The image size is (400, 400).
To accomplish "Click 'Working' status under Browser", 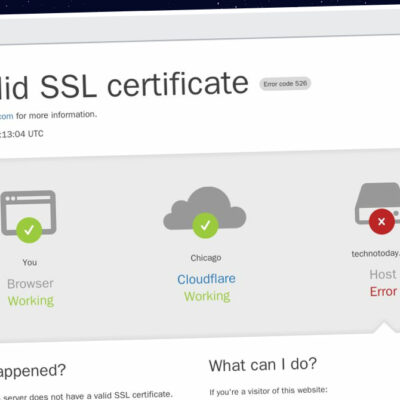I will tap(31, 301).
